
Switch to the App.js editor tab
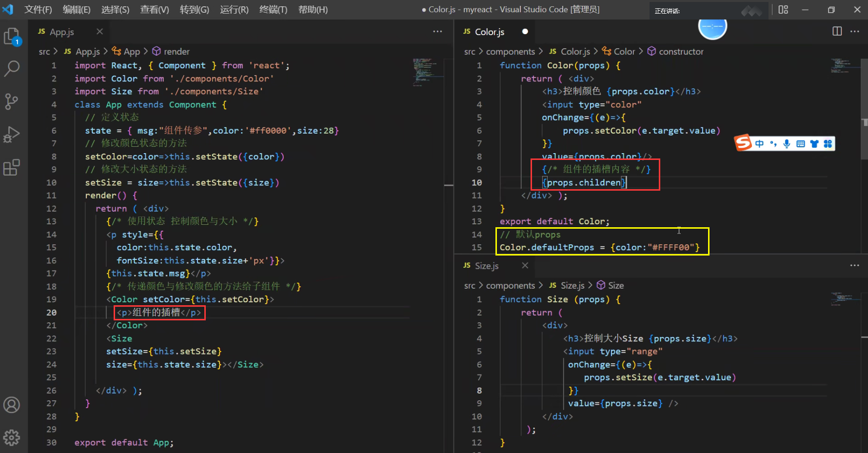point(70,32)
